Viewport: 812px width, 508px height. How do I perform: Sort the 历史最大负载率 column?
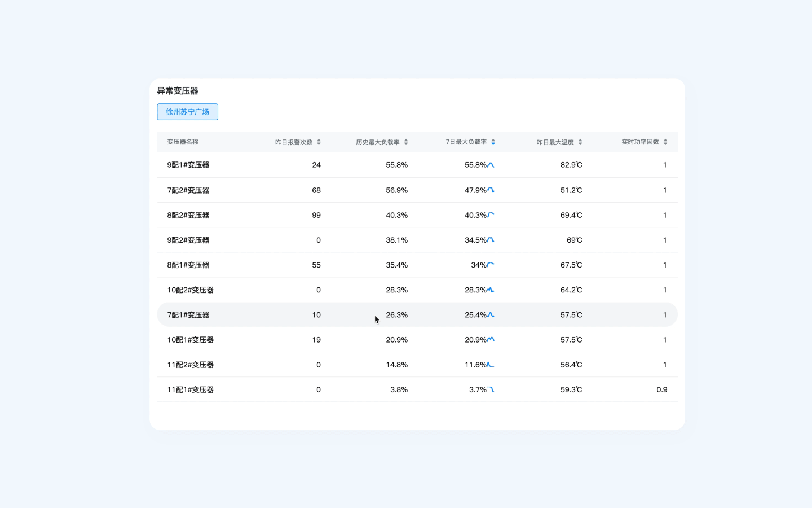click(x=406, y=142)
